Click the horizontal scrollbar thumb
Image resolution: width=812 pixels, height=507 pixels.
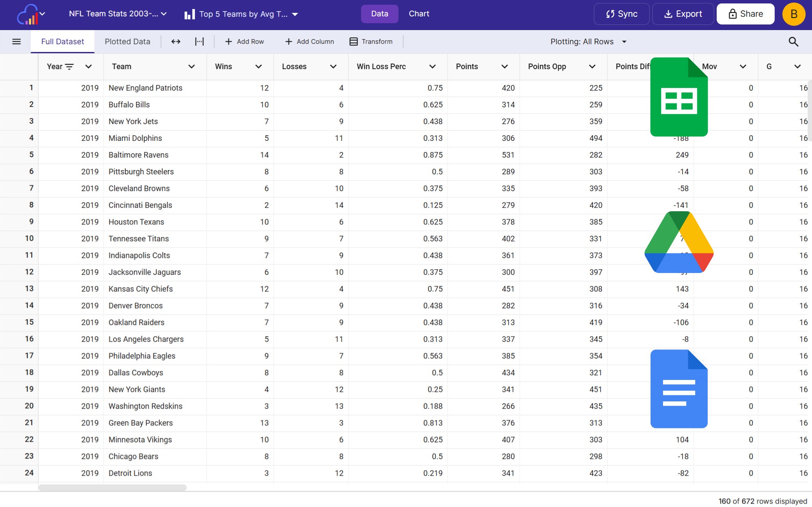click(113, 488)
